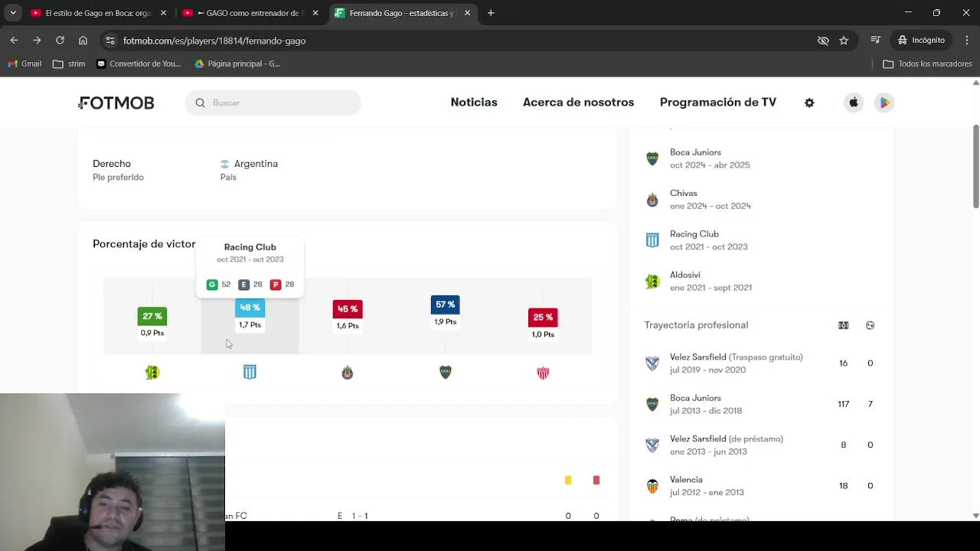Click the Incógnito profile button
The width and height of the screenshot is (980, 551).
click(x=921, y=41)
